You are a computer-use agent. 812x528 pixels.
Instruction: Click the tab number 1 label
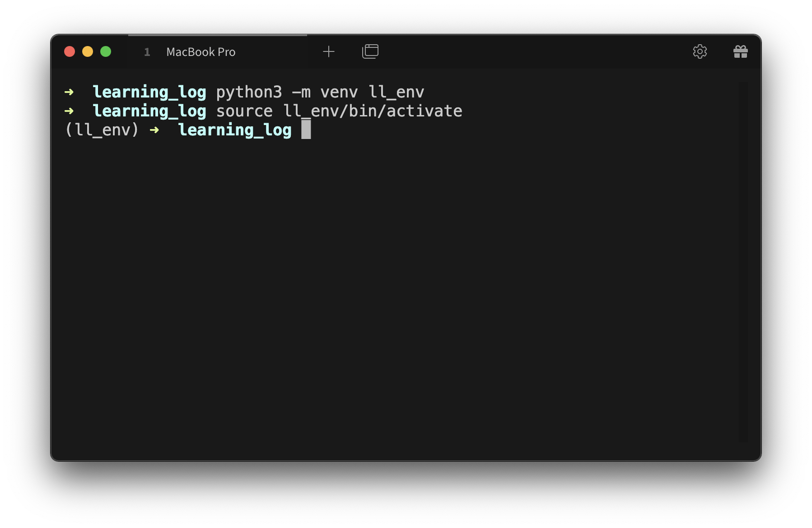(x=147, y=52)
